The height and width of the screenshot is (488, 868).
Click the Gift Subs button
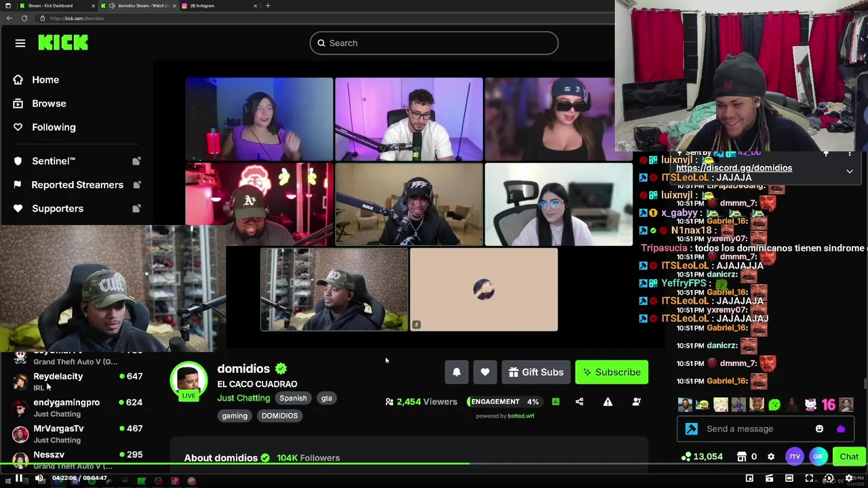pos(536,372)
